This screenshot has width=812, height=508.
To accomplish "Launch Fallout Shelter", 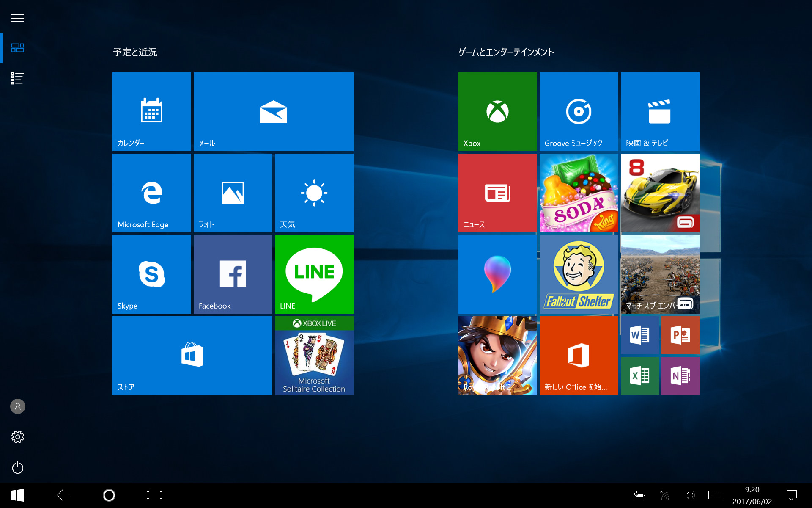I will click(578, 274).
